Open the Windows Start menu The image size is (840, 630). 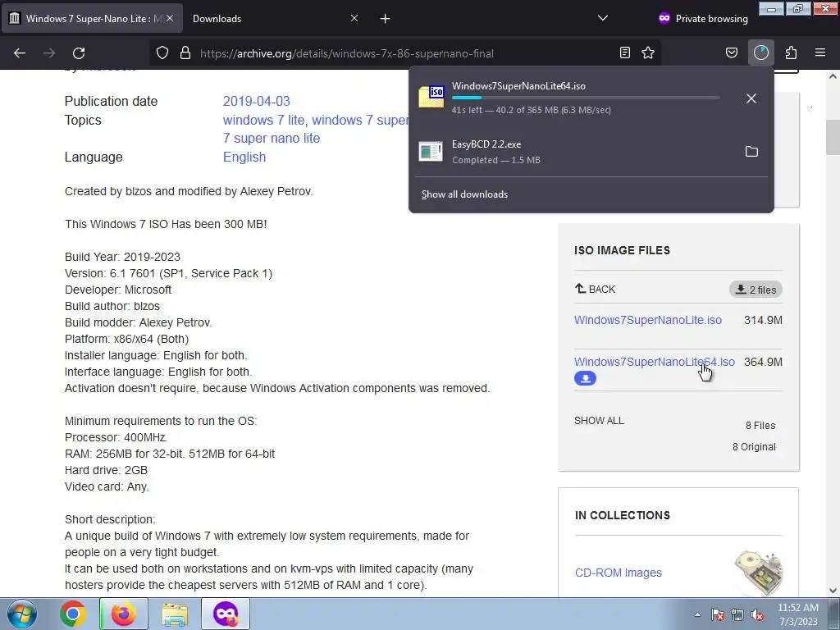[22, 614]
